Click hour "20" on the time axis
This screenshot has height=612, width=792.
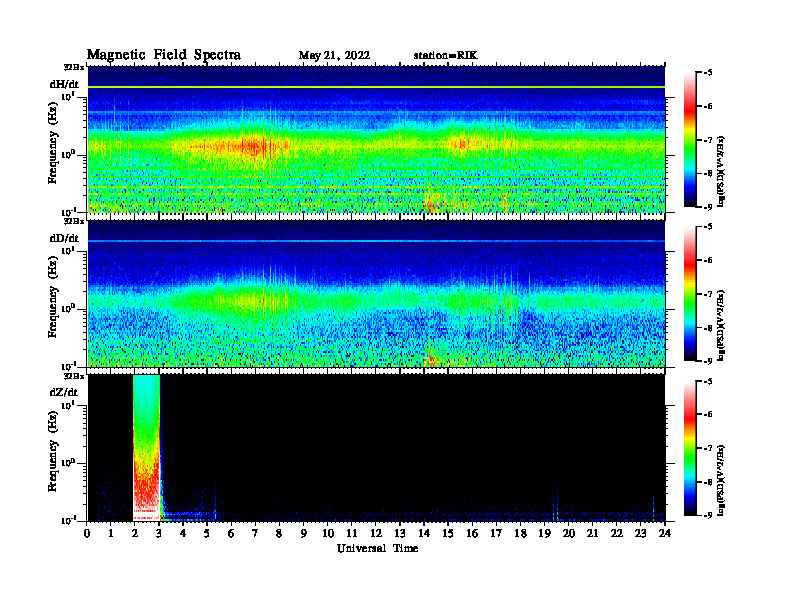[x=568, y=533]
